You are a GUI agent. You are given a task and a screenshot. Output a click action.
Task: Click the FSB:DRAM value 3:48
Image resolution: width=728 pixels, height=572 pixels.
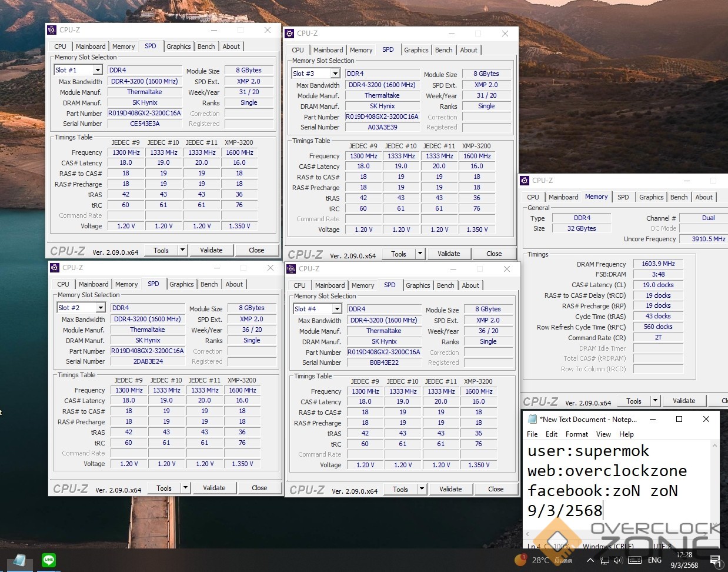click(658, 274)
